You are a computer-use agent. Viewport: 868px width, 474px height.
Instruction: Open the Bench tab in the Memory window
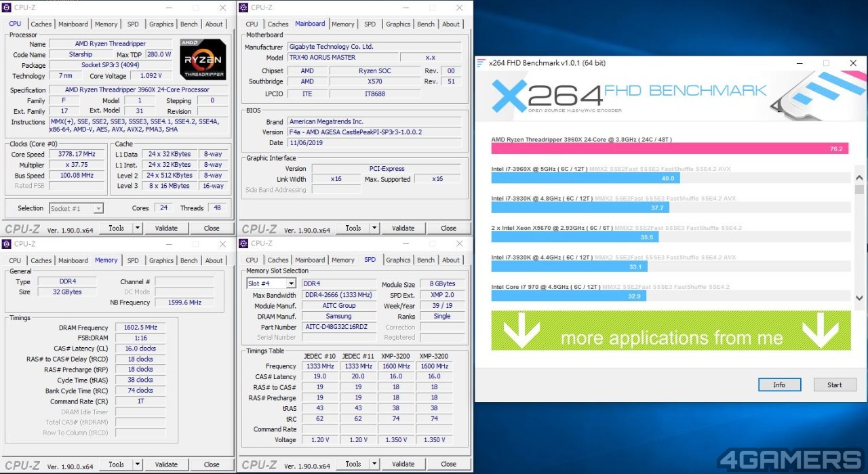tap(189, 260)
